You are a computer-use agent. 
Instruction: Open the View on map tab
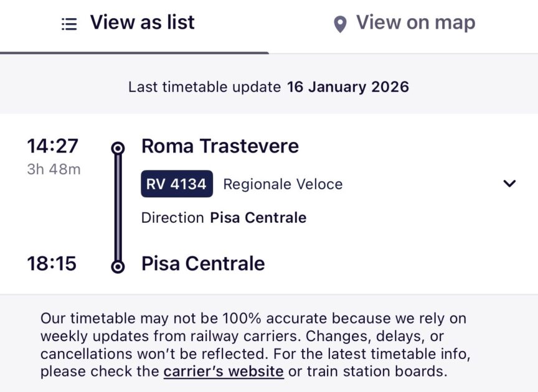[x=415, y=23]
